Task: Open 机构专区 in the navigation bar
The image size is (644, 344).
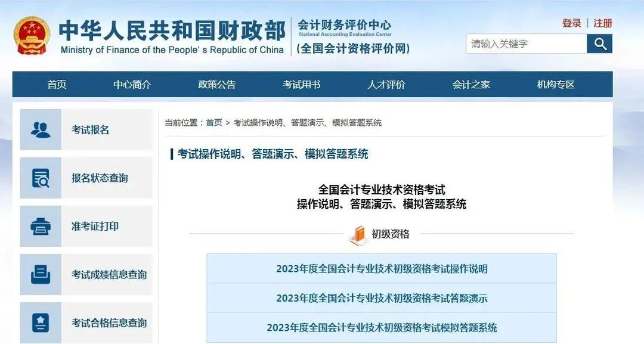Action: pos(556,85)
